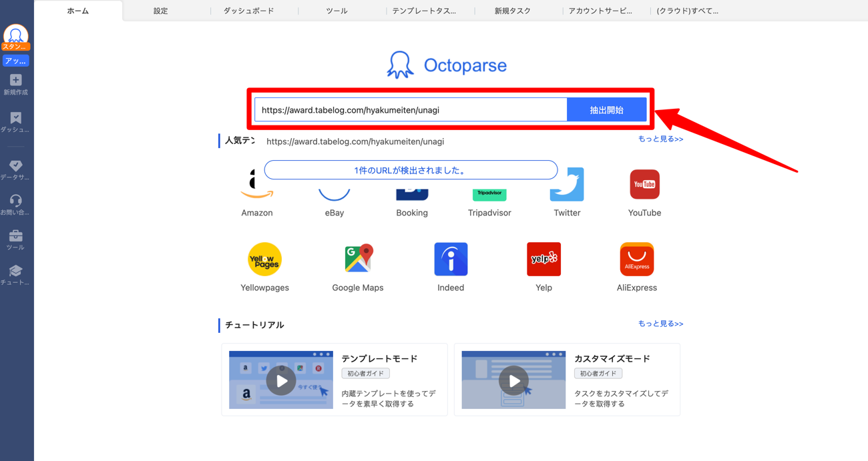The height and width of the screenshot is (461, 868).
Task: Switch to the 設定 tab
Action: tap(161, 11)
